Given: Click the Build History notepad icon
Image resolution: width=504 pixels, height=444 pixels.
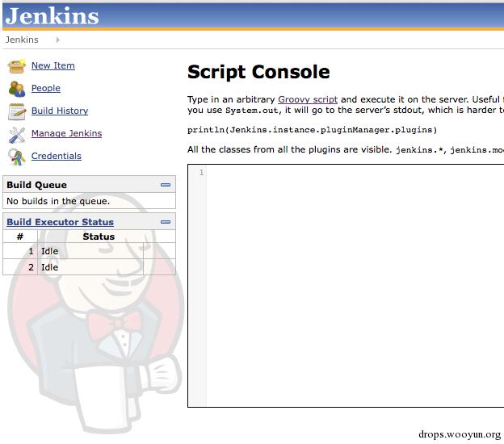Looking at the screenshot, I should pyautogui.click(x=17, y=111).
